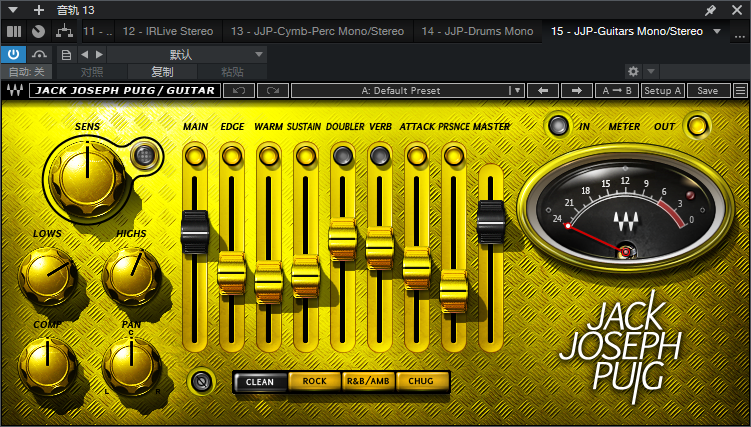The image size is (751, 427).
Task: Click the COMP knob
Action: (47, 366)
